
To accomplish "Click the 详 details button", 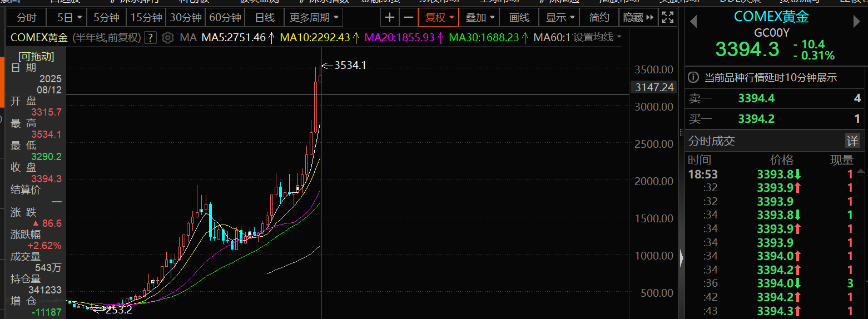I will coord(852,141).
